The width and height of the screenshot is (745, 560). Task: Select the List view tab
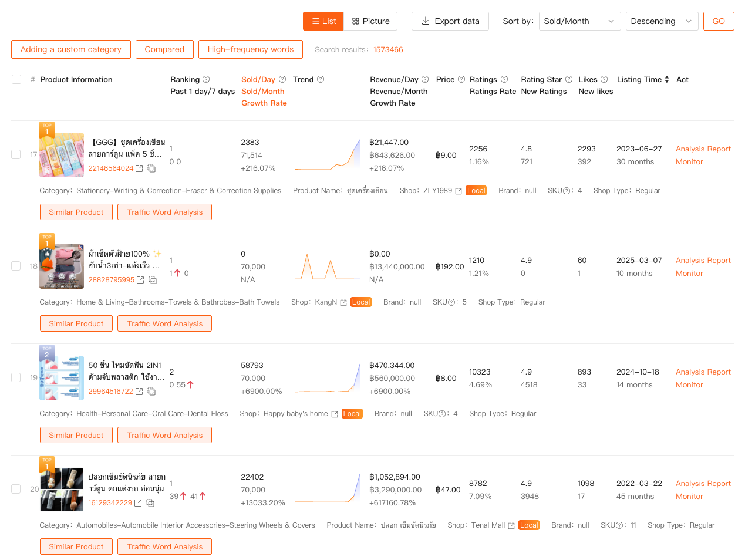click(x=323, y=21)
